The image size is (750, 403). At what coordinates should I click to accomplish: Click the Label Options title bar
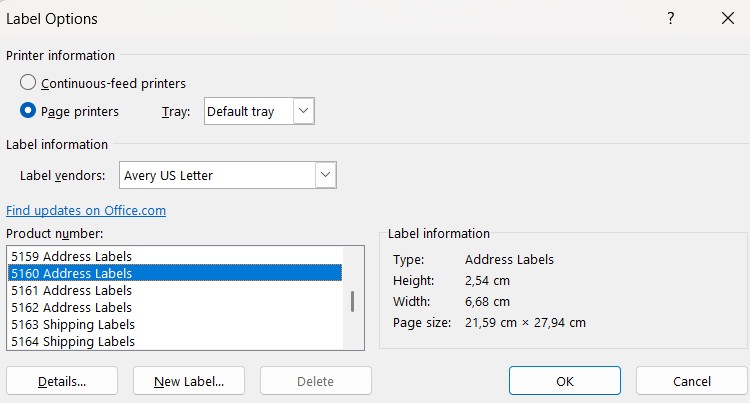point(300,18)
